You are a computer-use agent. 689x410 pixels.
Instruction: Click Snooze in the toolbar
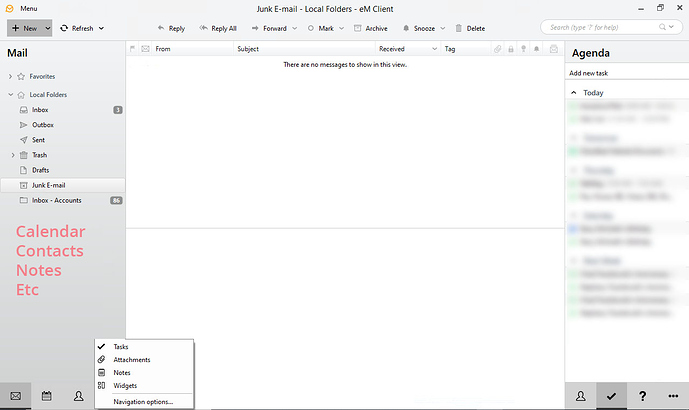pos(419,28)
